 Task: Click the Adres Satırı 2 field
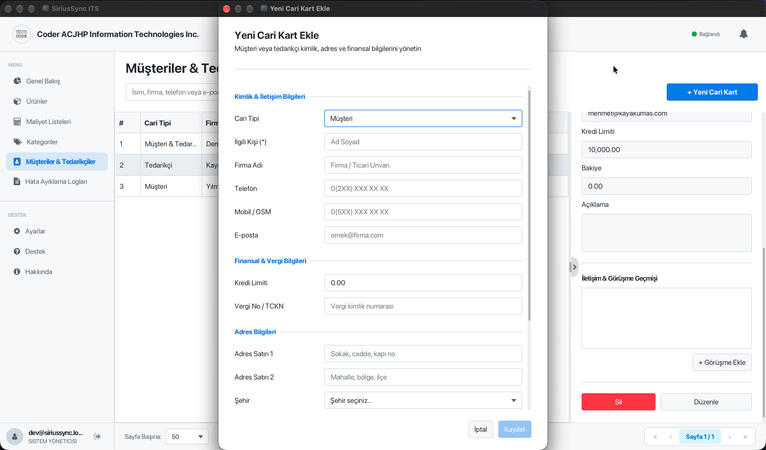coord(423,377)
